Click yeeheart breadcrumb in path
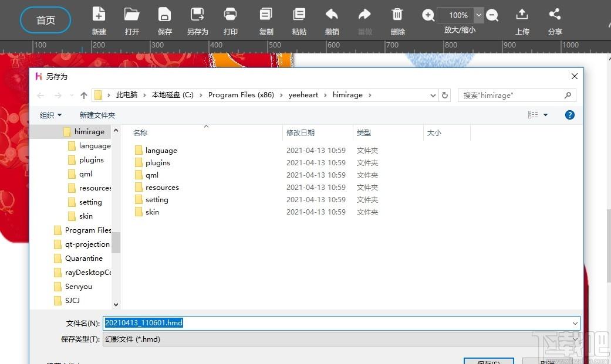 tap(303, 95)
